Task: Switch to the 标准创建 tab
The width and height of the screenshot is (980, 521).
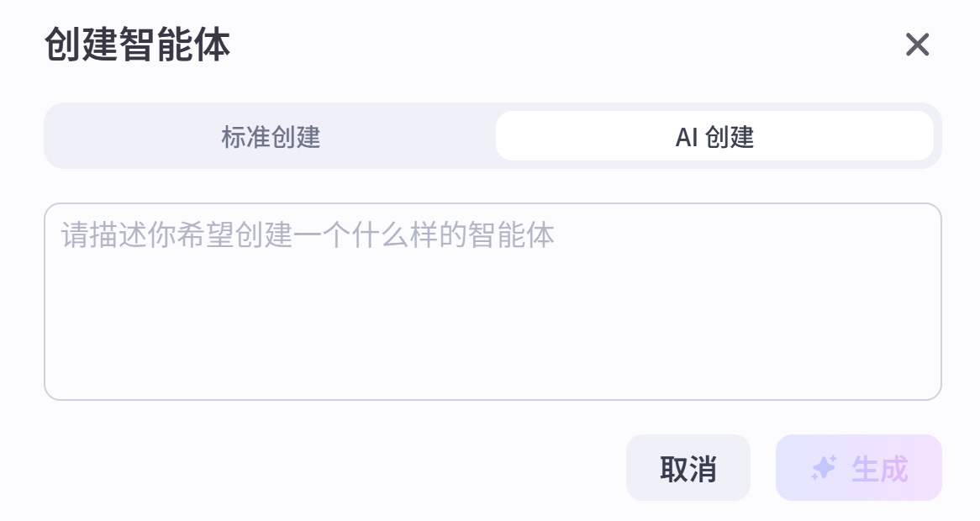Action: 271,136
